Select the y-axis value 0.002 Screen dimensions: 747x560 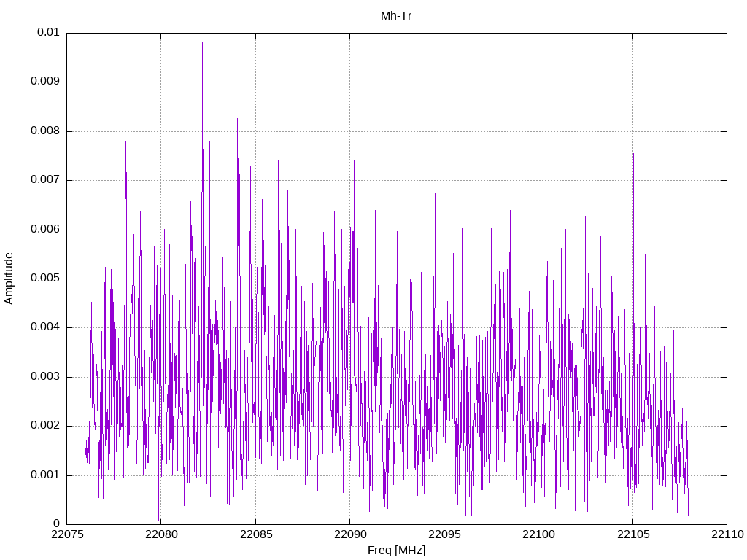click(x=45, y=426)
